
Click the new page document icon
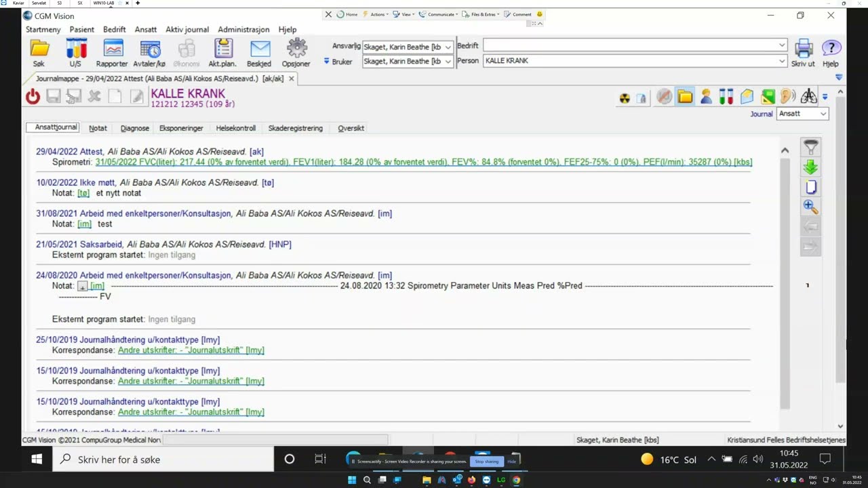[810, 187]
